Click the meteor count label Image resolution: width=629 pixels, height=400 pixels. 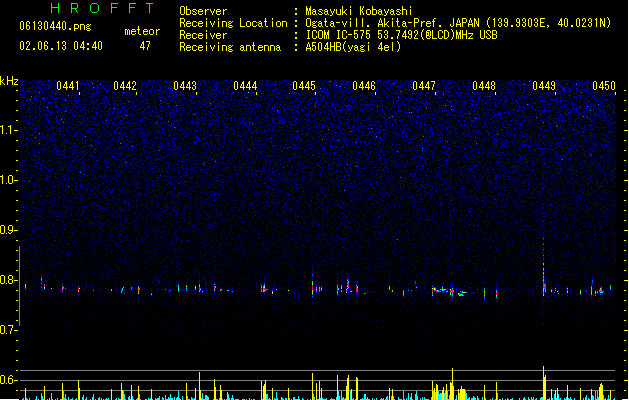142,31
